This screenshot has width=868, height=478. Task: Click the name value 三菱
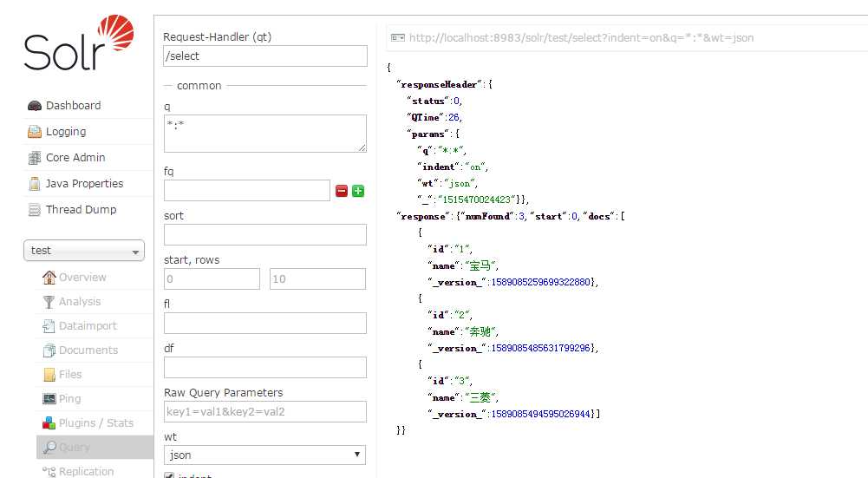(480, 397)
